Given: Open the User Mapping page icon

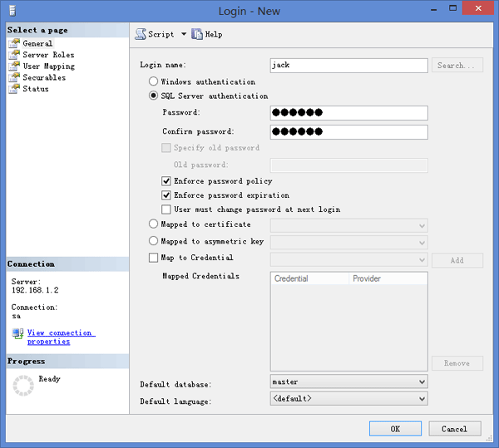Looking at the screenshot, I should pos(13,66).
